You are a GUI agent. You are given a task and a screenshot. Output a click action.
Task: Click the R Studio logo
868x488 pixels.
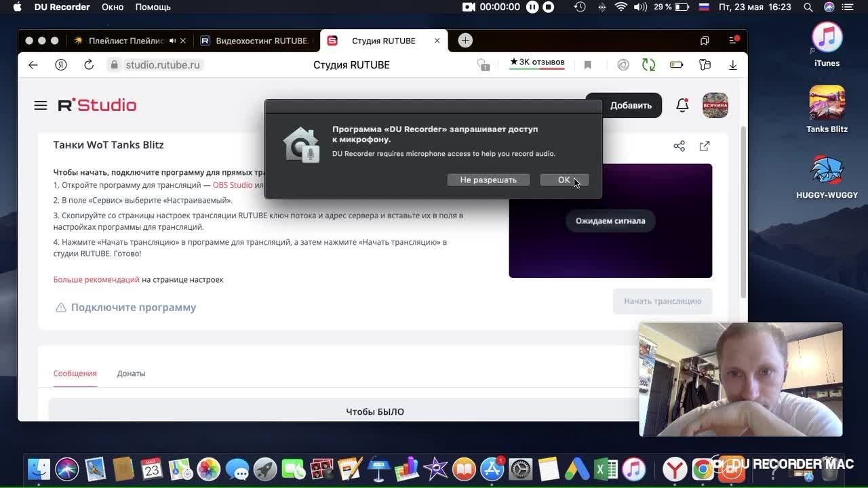97,105
